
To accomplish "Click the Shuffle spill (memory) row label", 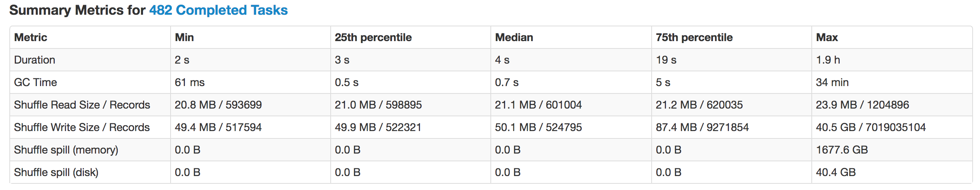I will tap(66, 150).
